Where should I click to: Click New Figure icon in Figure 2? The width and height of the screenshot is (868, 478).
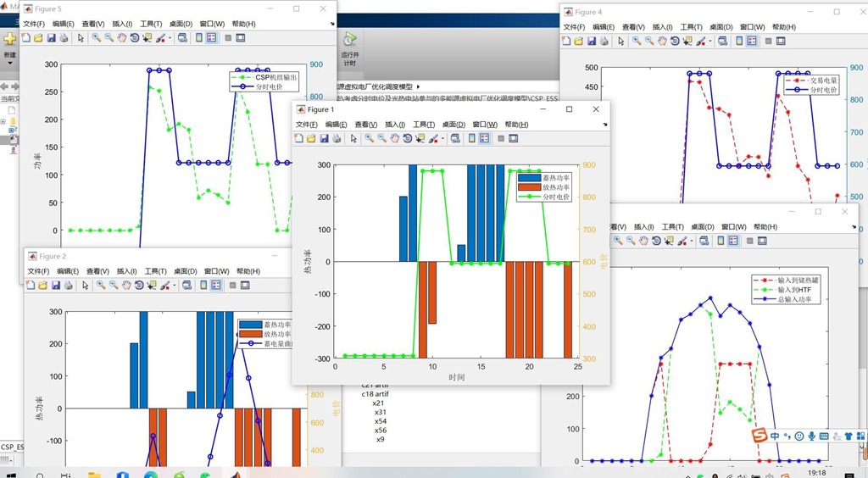click(31, 285)
